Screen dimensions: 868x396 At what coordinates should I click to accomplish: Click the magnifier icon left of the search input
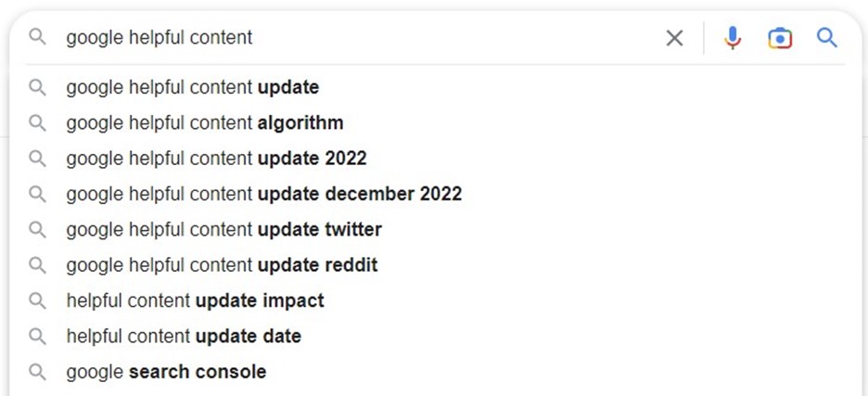38,37
